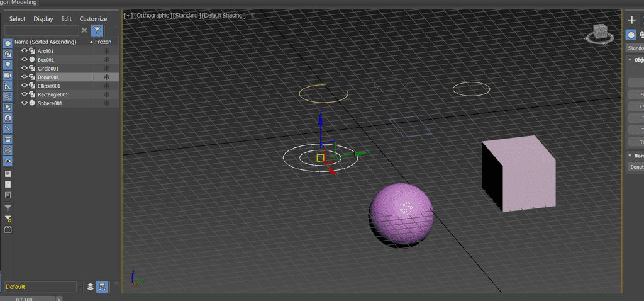Click the 0 / 100 time slider handle
Image resolution: width=644 pixels, height=301 pixels.
pos(28,298)
